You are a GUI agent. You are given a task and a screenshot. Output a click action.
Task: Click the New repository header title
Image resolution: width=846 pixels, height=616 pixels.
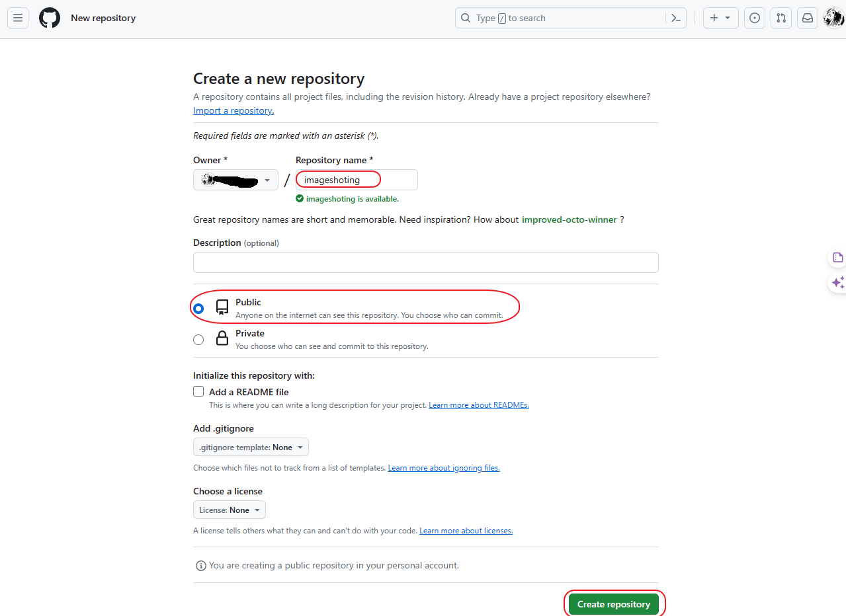point(103,18)
